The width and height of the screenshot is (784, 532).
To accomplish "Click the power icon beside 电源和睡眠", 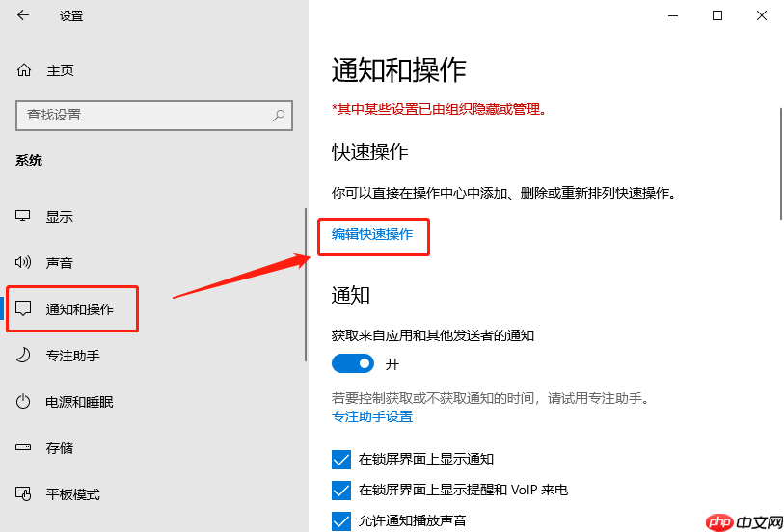I will click(23, 401).
